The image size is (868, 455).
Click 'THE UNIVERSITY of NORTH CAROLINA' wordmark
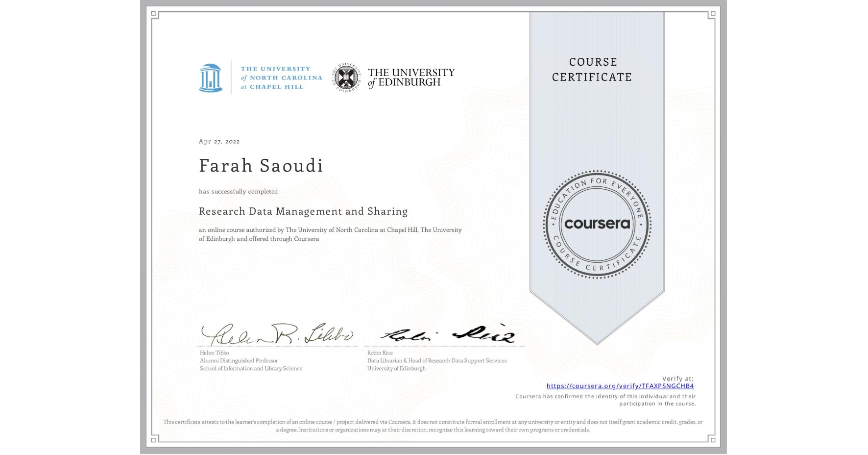click(281, 77)
